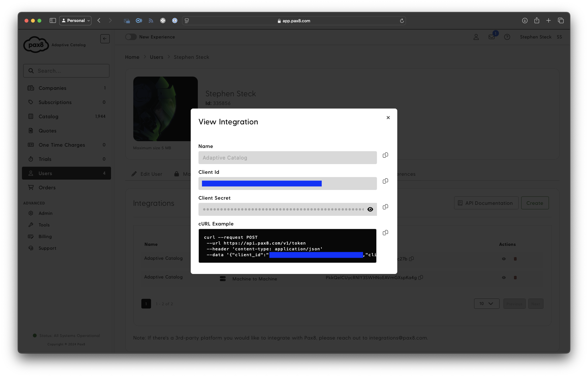Click the Next page button
The height and width of the screenshot is (377, 588).
(x=536, y=304)
